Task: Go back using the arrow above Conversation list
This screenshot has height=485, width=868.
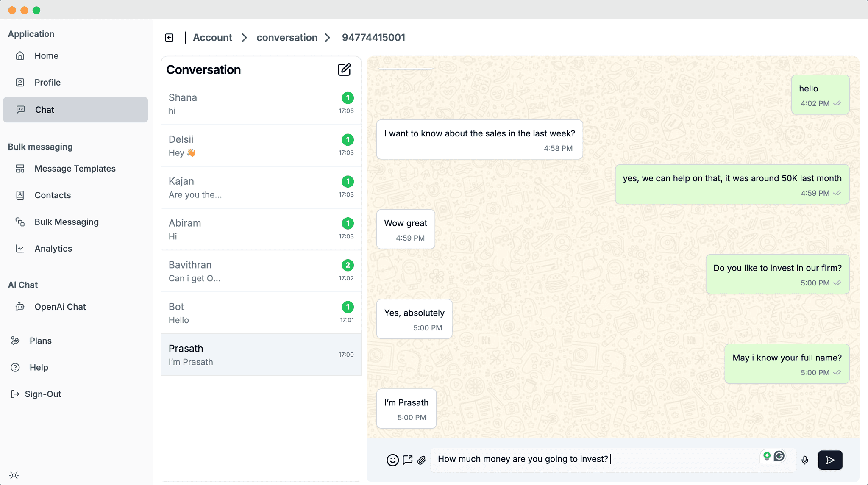Action: click(169, 37)
